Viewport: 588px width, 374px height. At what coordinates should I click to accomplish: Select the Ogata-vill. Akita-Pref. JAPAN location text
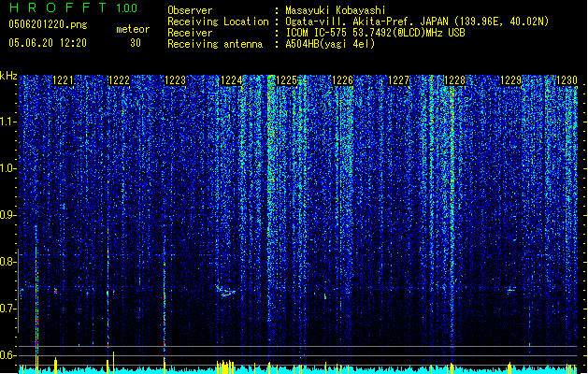[x=417, y=22]
